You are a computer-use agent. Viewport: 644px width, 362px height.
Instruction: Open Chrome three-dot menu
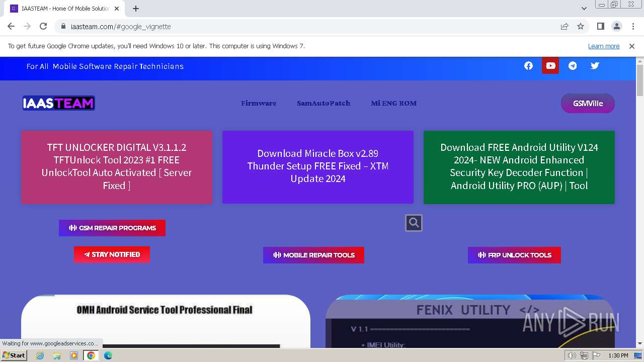coord(632,26)
